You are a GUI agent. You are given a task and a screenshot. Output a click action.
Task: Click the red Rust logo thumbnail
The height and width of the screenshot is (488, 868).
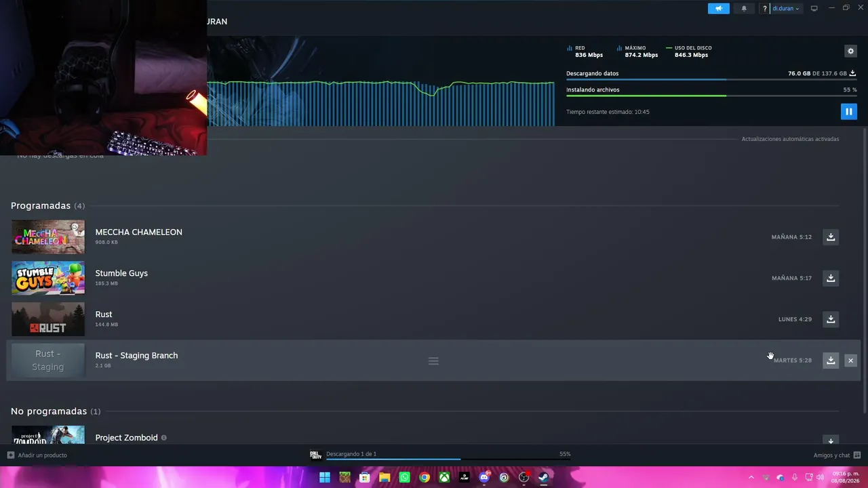click(x=48, y=319)
